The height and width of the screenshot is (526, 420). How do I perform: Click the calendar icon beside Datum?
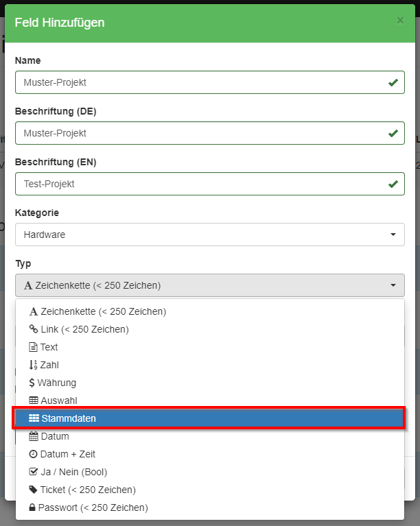(34, 436)
